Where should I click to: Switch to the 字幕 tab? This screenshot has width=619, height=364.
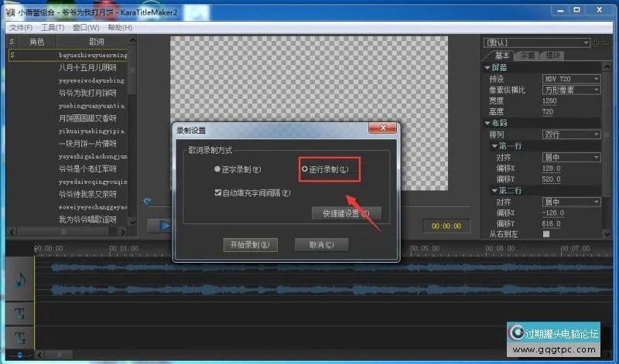pyautogui.click(x=527, y=55)
